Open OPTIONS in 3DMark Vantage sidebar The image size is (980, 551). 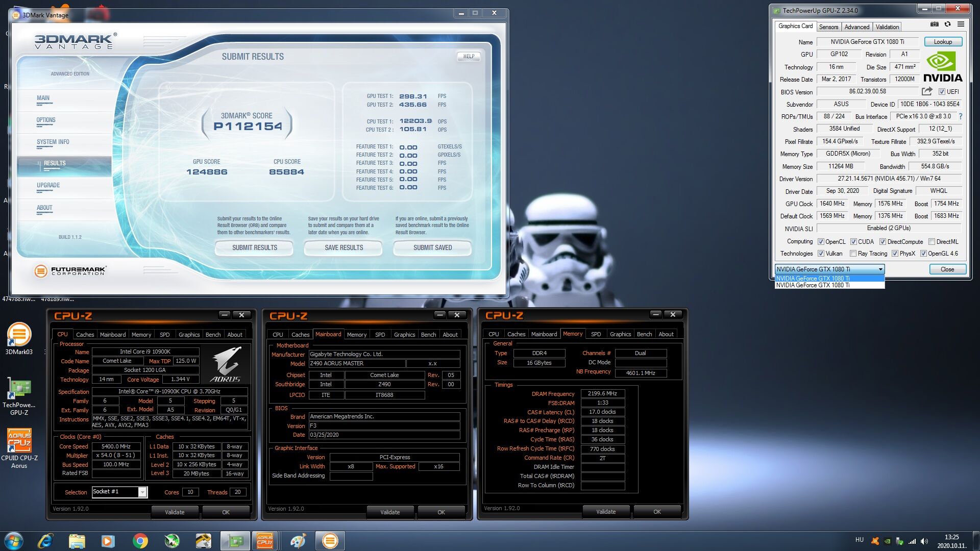[x=46, y=120]
